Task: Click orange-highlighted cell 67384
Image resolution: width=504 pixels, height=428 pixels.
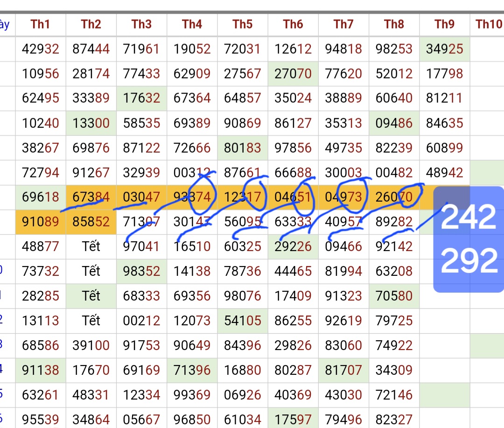Action: click(x=91, y=197)
